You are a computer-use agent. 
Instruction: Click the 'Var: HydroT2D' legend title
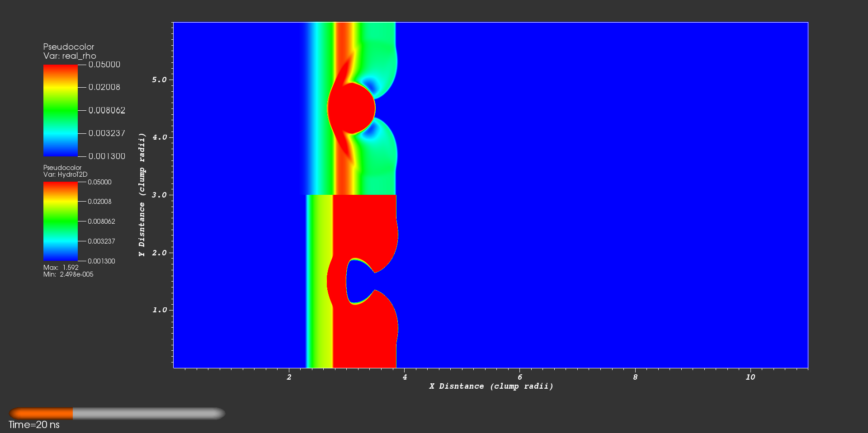[66, 174]
